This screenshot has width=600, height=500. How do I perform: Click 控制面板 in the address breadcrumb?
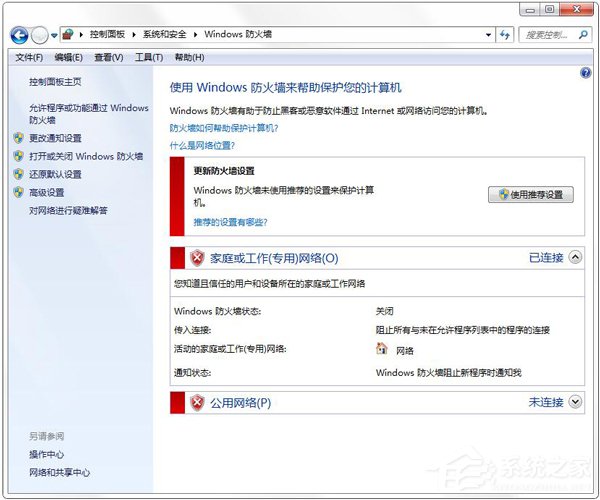107,34
